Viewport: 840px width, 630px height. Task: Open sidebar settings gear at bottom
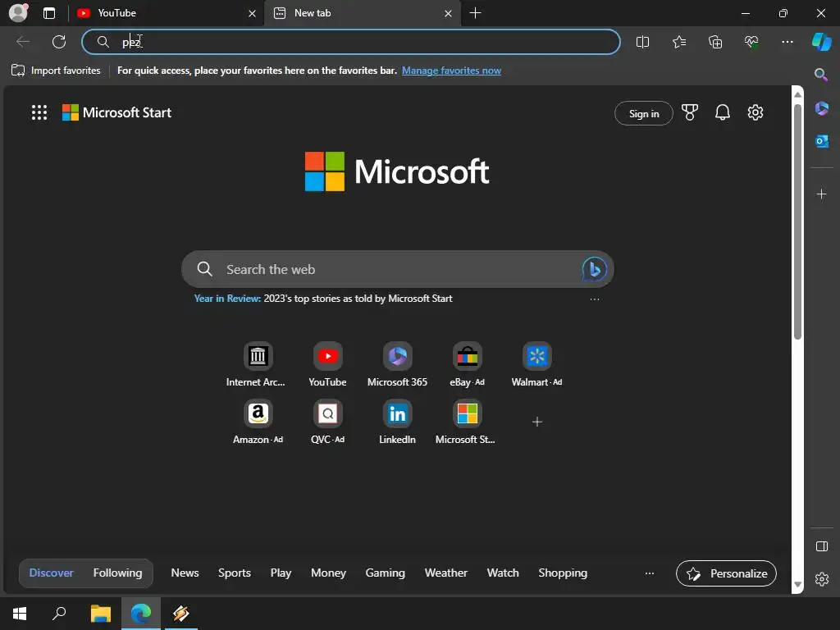click(x=821, y=578)
